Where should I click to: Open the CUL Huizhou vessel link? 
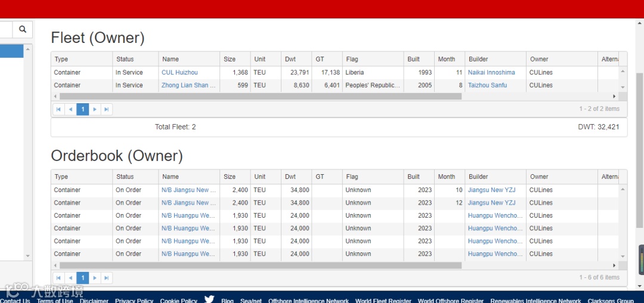pos(179,72)
